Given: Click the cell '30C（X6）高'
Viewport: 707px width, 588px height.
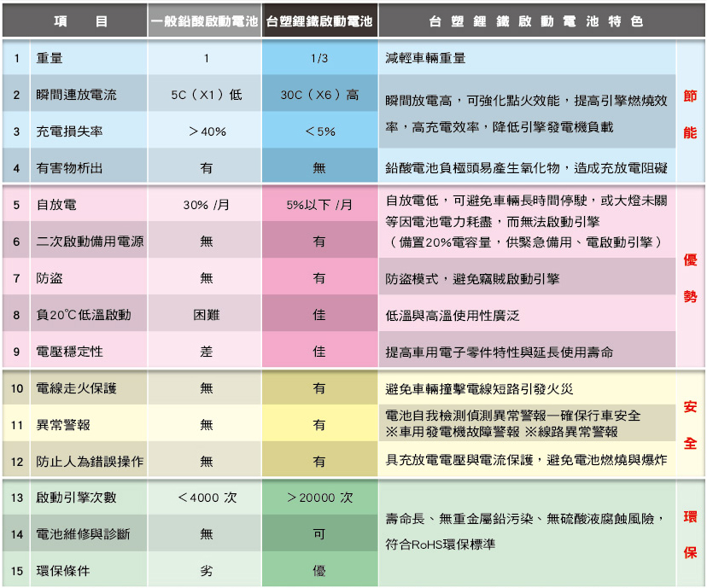Looking at the screenshot, I should pyautogui.click(x=319, y=95).
